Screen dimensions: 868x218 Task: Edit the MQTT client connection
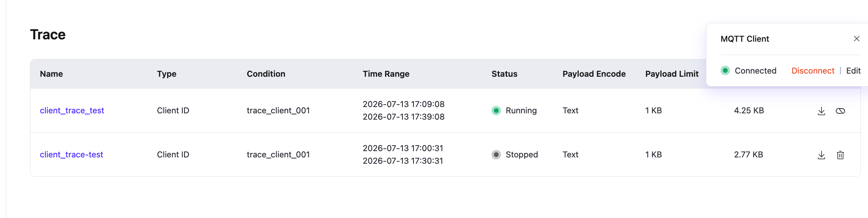click(853, 71)
